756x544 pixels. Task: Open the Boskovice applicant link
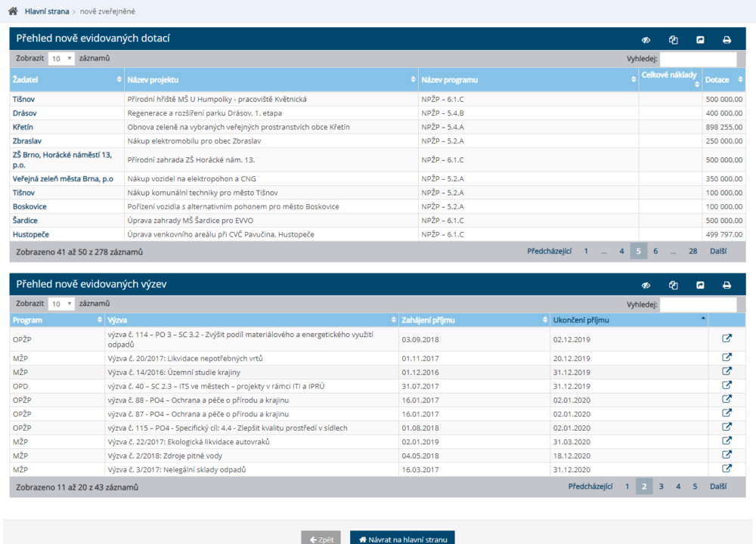click(x=29, y=206)
